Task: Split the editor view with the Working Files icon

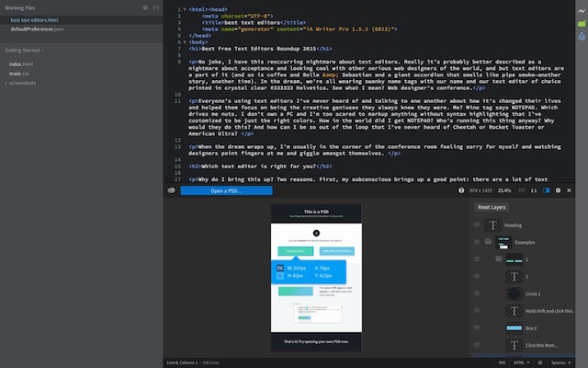Action: pos(155,7)
